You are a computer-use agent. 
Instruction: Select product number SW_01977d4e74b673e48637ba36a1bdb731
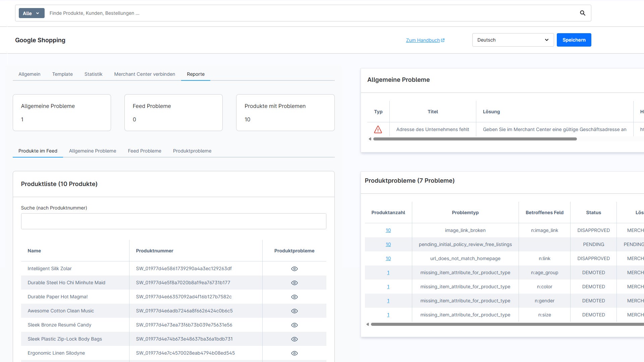[x=184, y=339]
